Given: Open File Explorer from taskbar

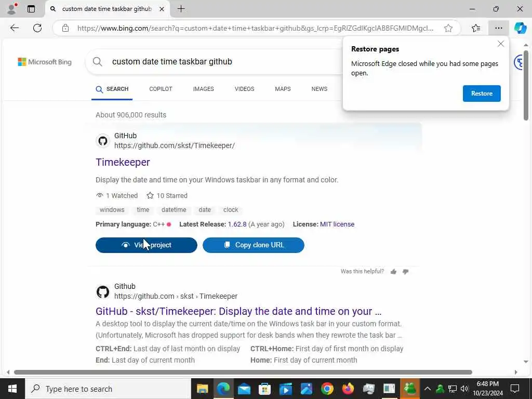Looking at the screenshot, I should (x=202, y=389).
